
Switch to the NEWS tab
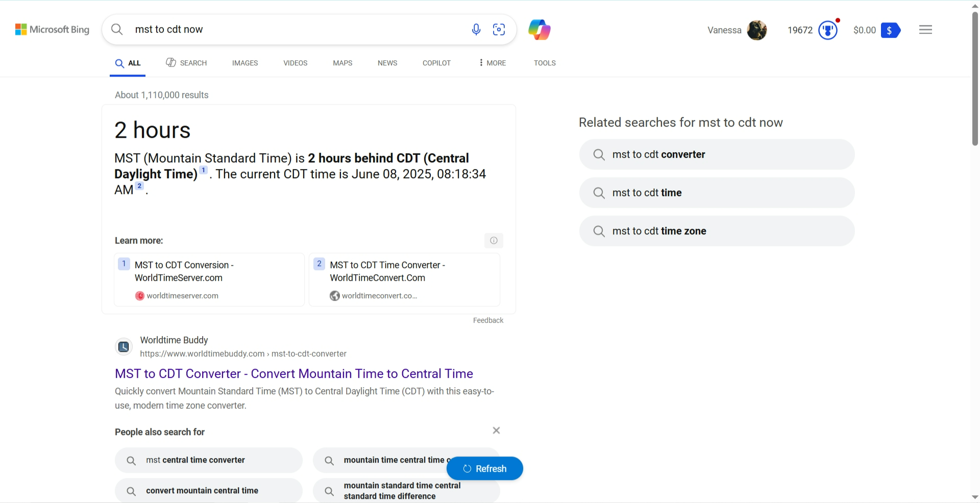[387, 63]
